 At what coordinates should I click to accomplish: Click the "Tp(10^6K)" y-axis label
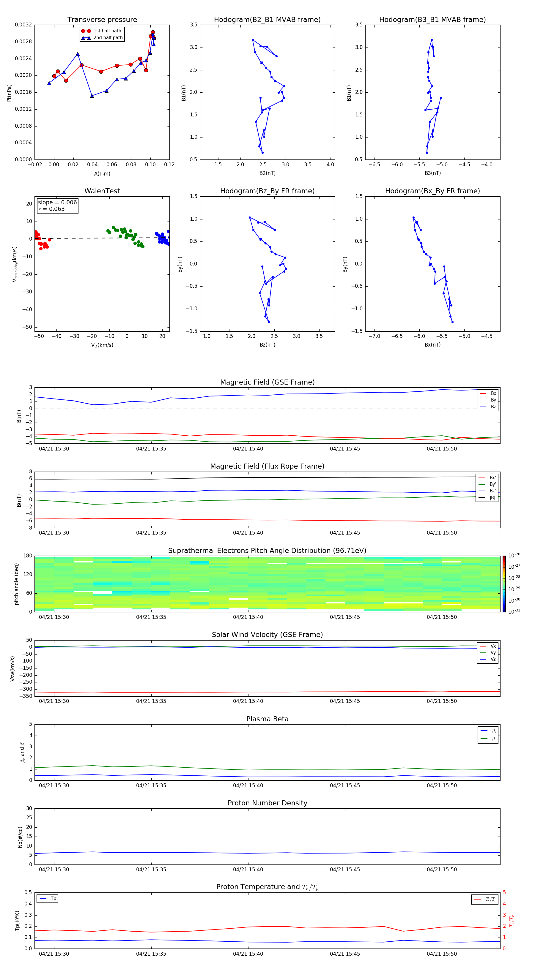[17, 921]
